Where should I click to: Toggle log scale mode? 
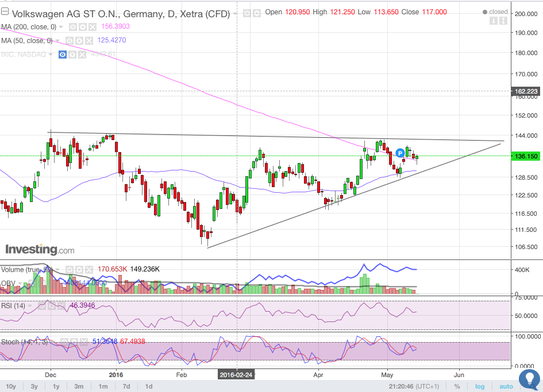coord(480,386)
